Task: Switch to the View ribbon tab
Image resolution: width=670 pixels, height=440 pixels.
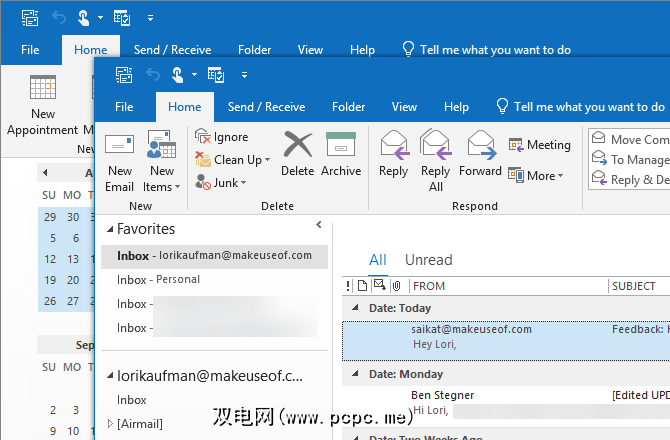Action: 404,107
